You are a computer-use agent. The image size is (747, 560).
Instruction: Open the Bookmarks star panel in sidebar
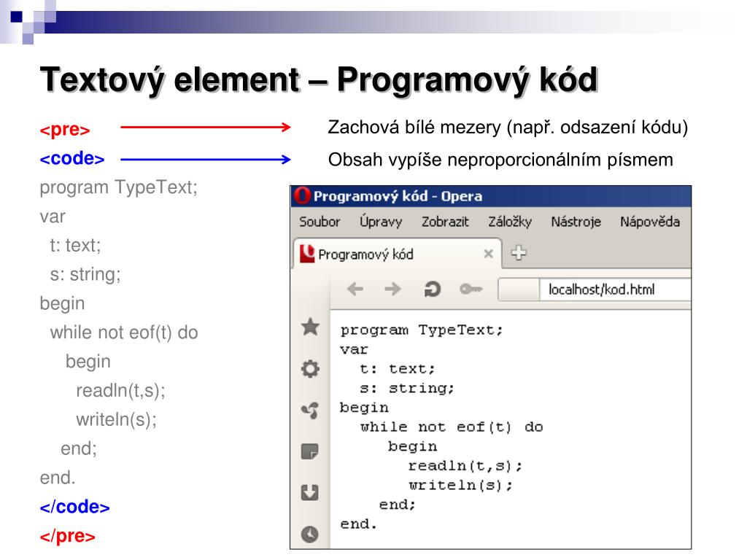click(310, 327)
